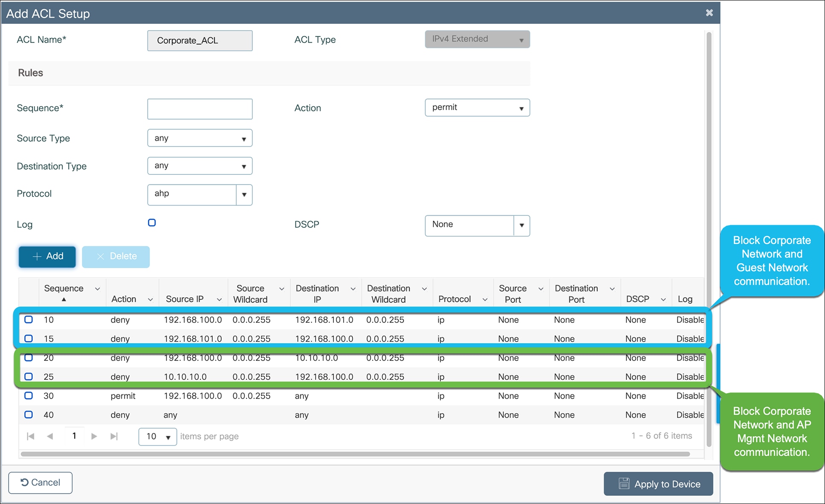Check the Log field checkbox in Rules
This screenshot has width=825, height=504.
[x=152, y=223]
